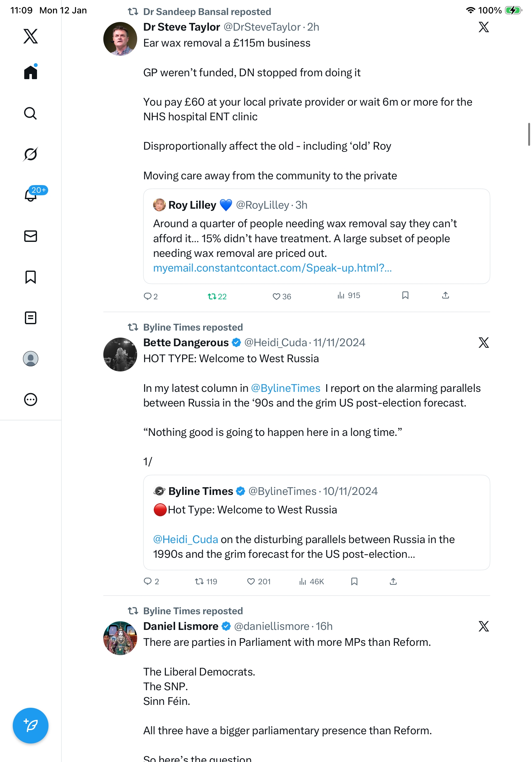Like Dr Steve Taylor's post
This screenshot has width=532, height=762.
click(281, 296)
